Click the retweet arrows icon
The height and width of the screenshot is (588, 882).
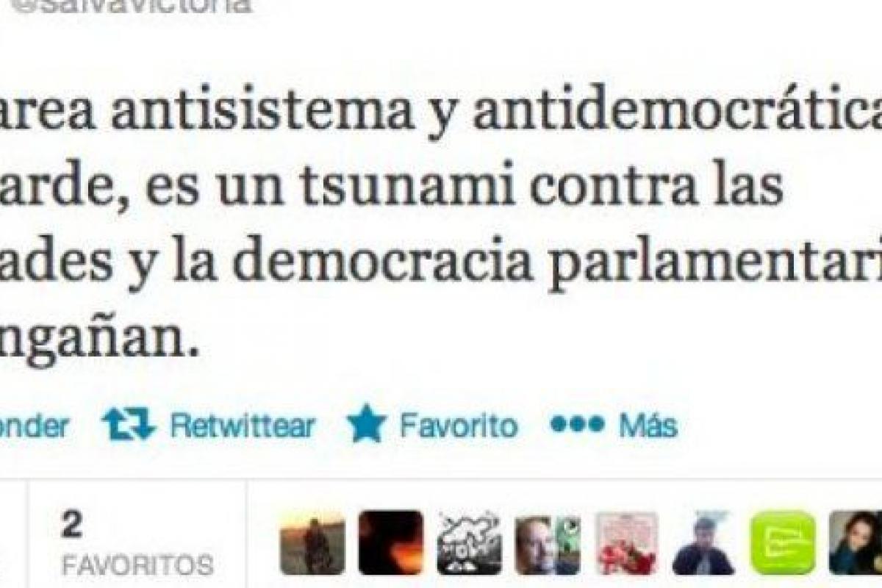point(129,424)
